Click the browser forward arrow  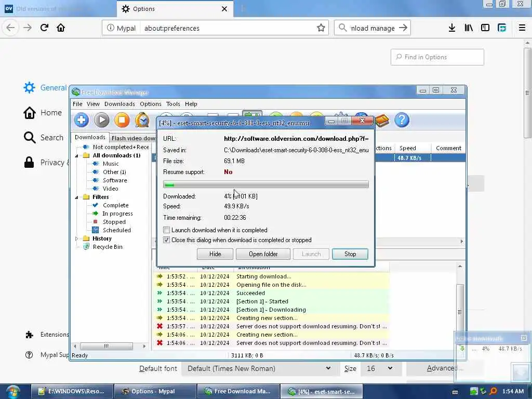tap(28, 28)
